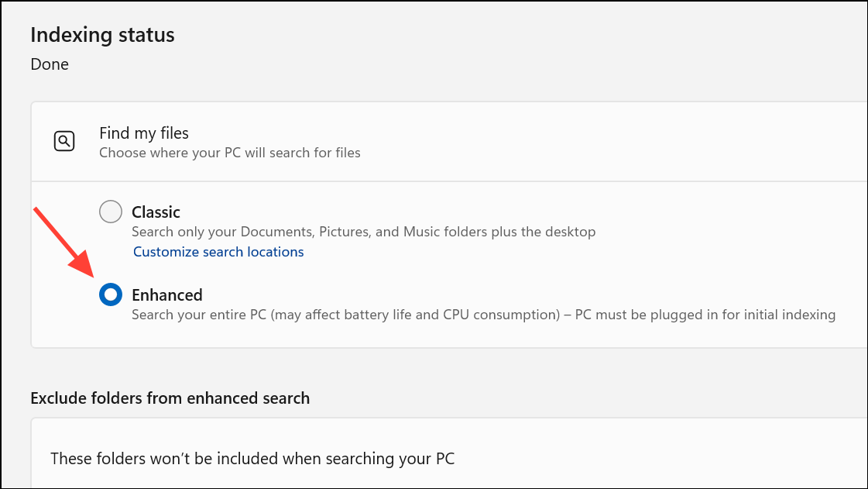Click the Classic mode description text
Viewport: 868px width, 489px height.
363,232
